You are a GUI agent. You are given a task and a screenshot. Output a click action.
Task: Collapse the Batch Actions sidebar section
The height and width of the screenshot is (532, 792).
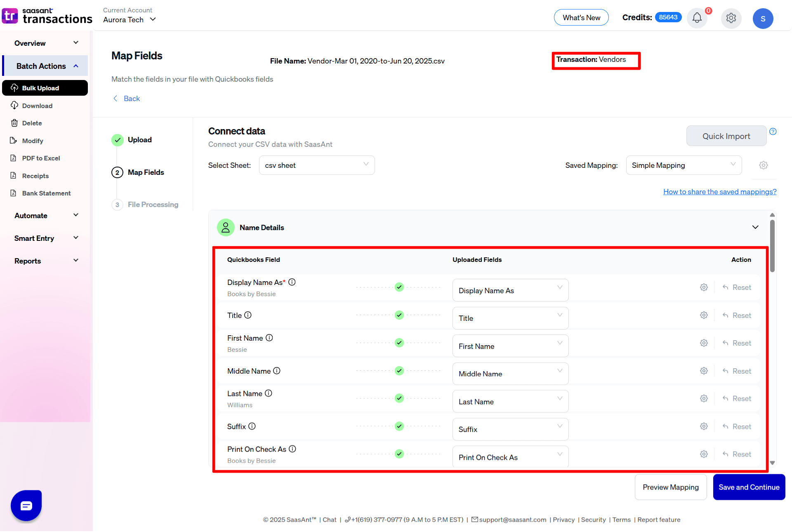click(x=45, y=66)
